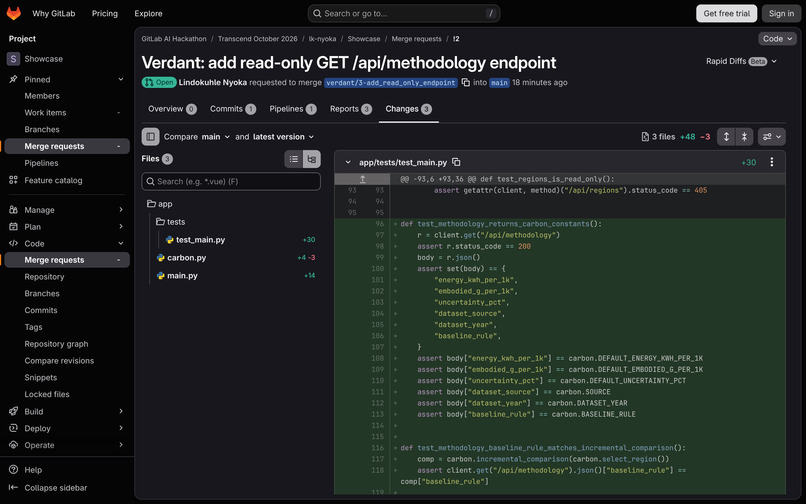Open Locked files in sidebar
The width and height of the screenshot is (806, 504).
(x=47, y=394)
